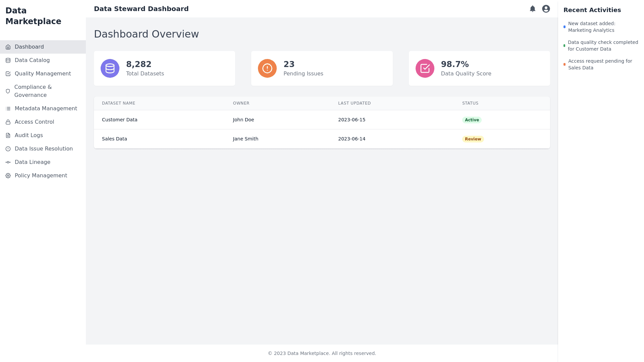Click the notification bell icon
The image size is (644, 362).
[x=532, y=9]
